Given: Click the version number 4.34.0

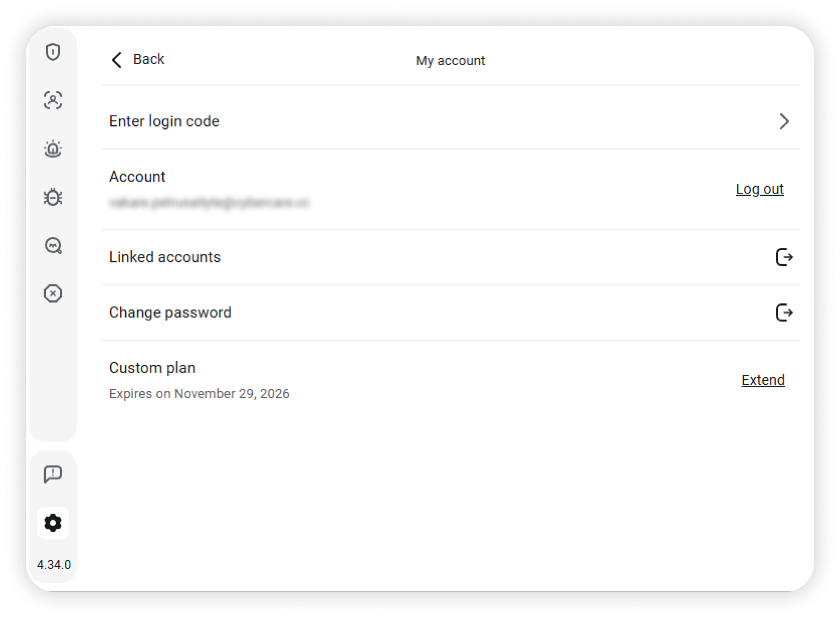Looking at the screenshot, I should [54, 565].
